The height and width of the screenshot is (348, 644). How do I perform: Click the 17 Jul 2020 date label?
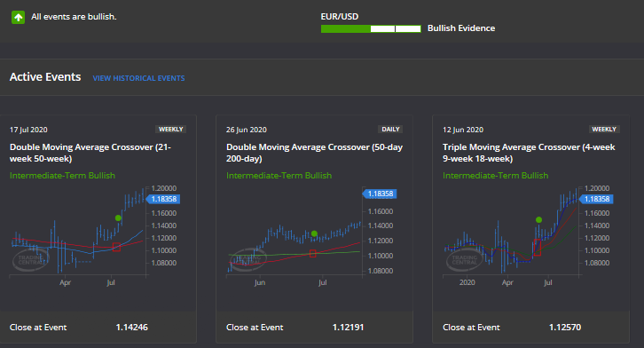tap(28, 130)
